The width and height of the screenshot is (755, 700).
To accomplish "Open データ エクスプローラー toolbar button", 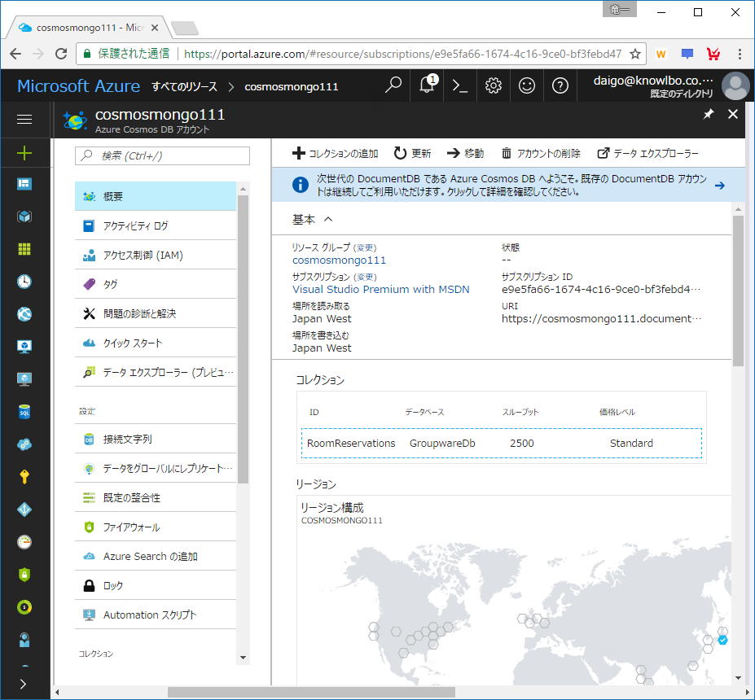I will click(x=648, y=154).
